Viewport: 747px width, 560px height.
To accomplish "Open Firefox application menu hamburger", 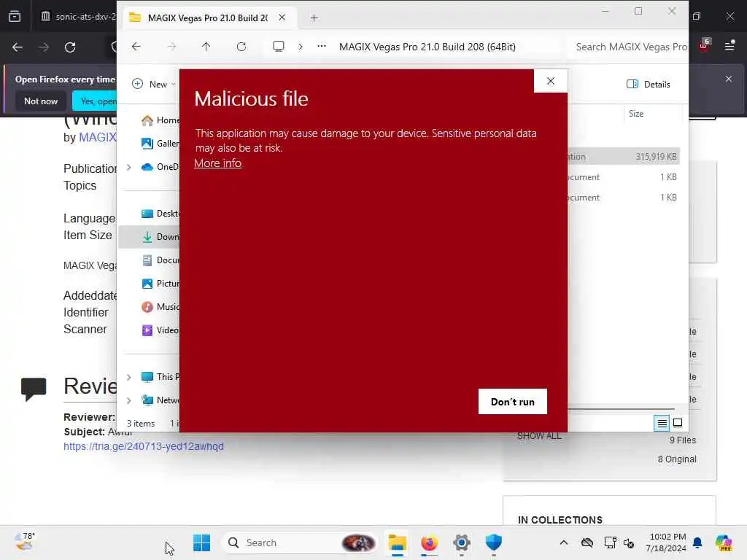I will pos(729,46).
